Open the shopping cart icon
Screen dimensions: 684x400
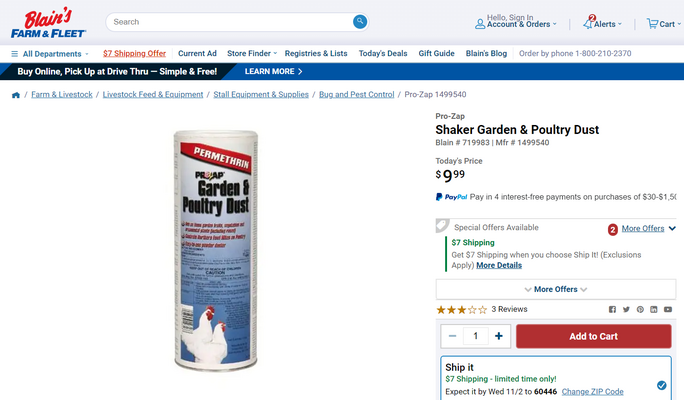[652, 24]
